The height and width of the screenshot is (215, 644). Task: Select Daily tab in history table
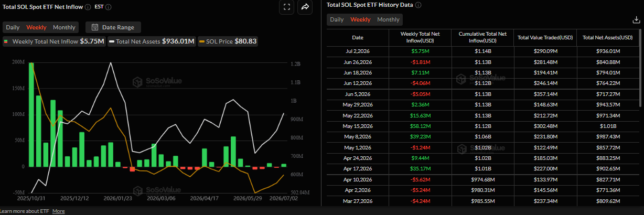[x=337, y=19]
